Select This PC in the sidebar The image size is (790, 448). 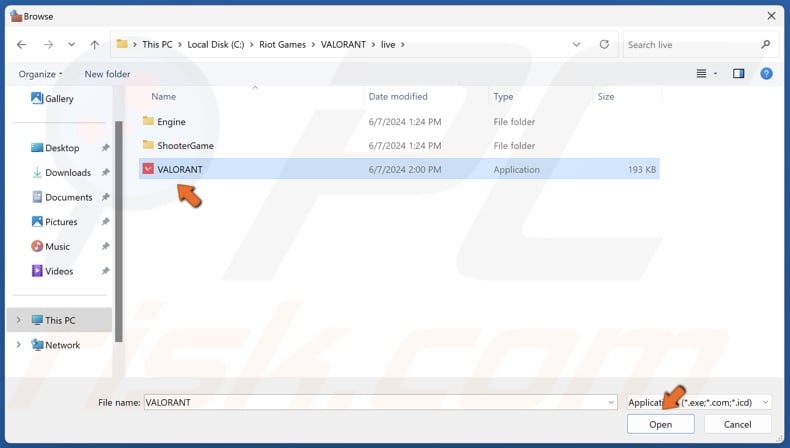[59, 320]
